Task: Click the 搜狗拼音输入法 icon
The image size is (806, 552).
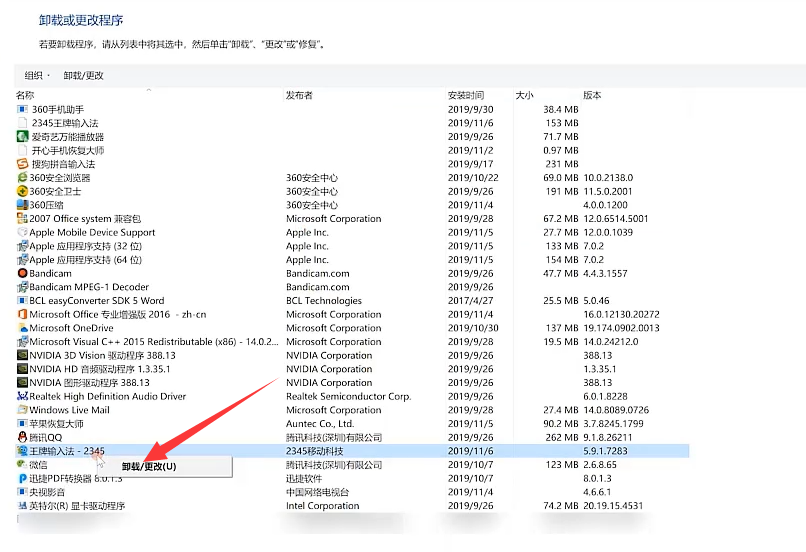Action: [x=23, y=164]
